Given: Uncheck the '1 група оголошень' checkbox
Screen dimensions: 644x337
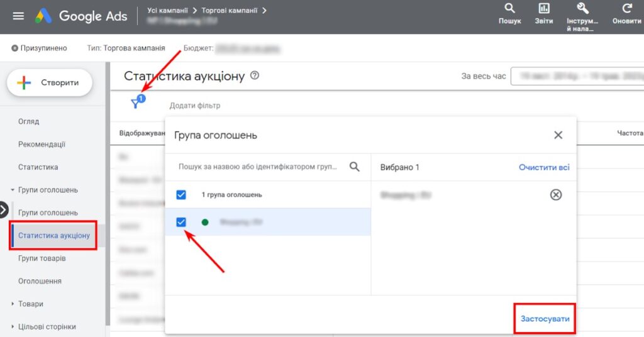Looking at the screenshot, I should click(x=181, y=194).
